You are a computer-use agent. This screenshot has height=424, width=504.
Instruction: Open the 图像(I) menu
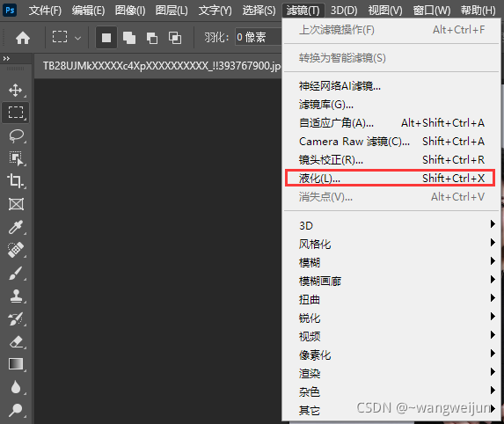[x=130, y=11]
